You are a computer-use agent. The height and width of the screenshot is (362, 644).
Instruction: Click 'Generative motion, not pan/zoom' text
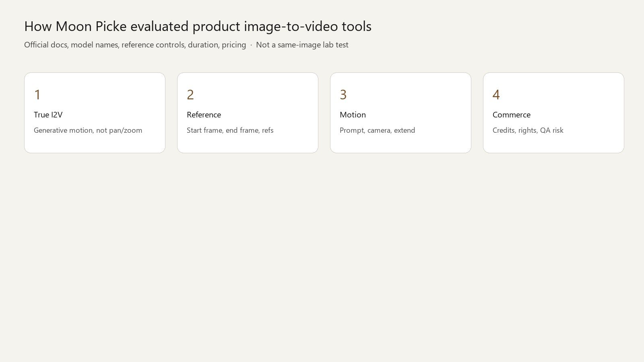tap(88, 130)
